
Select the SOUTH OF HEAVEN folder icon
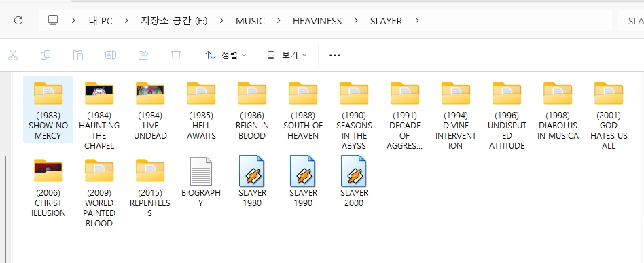click(303, 93)
